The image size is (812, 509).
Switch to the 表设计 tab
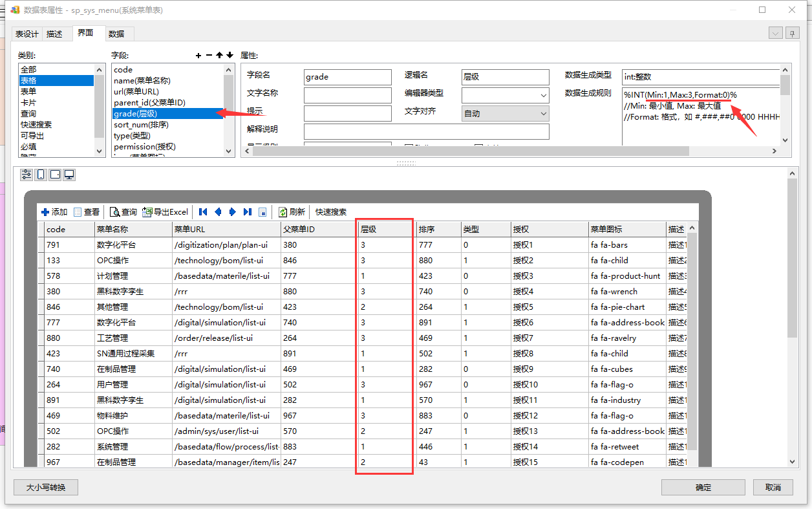click(x=27, y=34)
